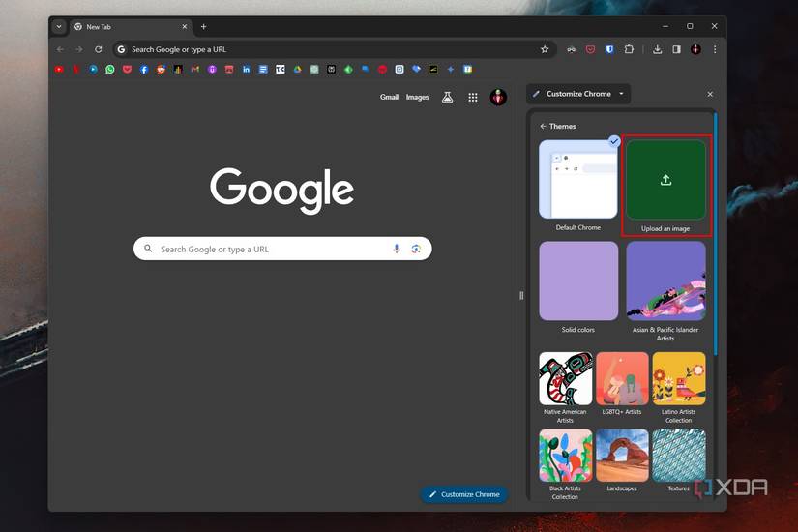
Task: Open the tab search dropdown
Action: [x=59, y=27]
